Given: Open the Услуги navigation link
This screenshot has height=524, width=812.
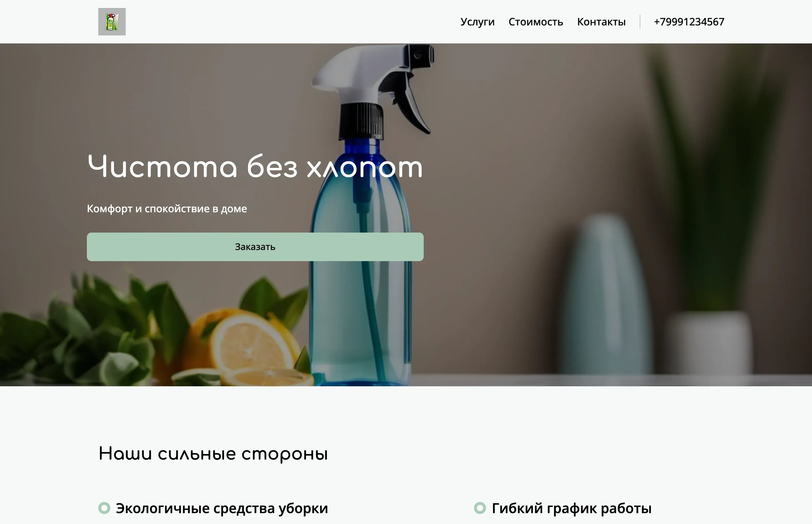Looking at the screenshot, I should click(x=477, y=22).
